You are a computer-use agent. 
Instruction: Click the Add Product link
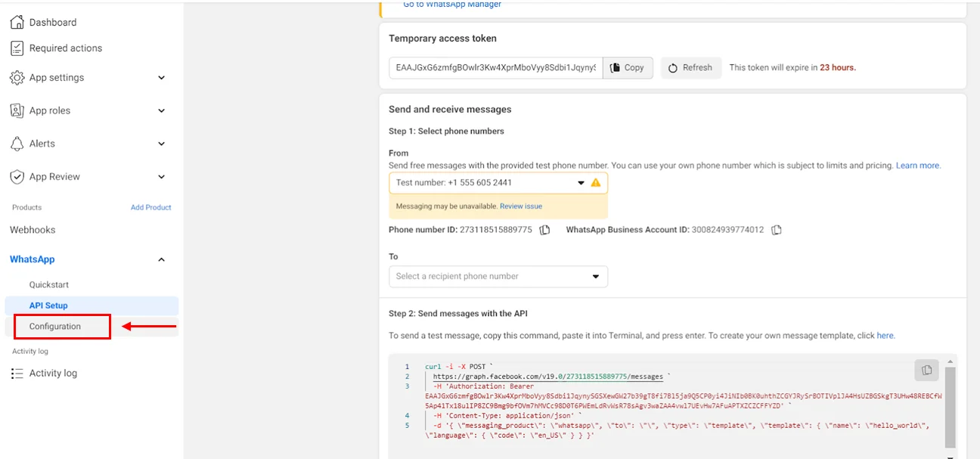[x=151, y=207]
